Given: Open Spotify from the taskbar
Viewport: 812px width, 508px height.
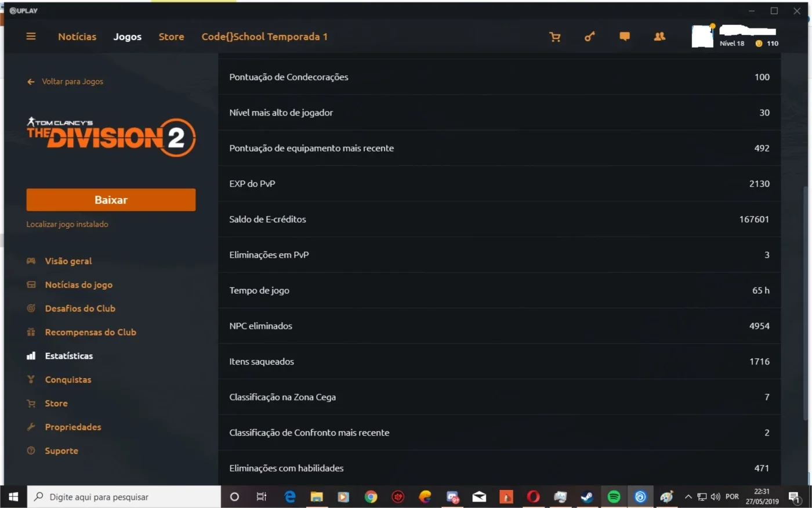Looking at the screenshot, I should pos(614,497).
